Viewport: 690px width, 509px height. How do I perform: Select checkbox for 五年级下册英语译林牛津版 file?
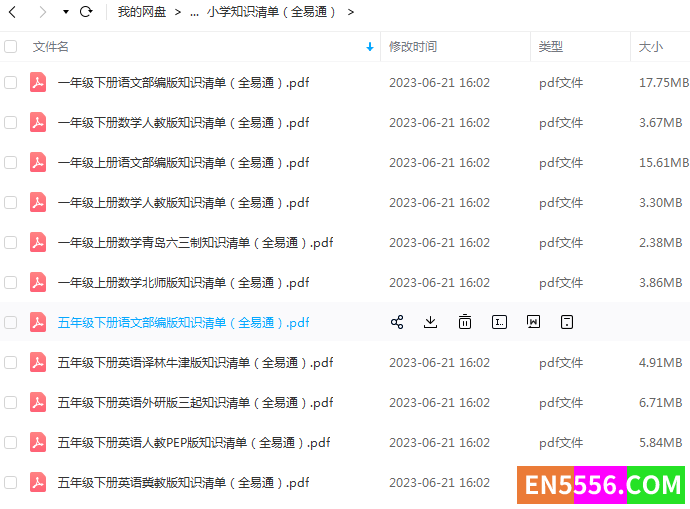pos(11,362)
